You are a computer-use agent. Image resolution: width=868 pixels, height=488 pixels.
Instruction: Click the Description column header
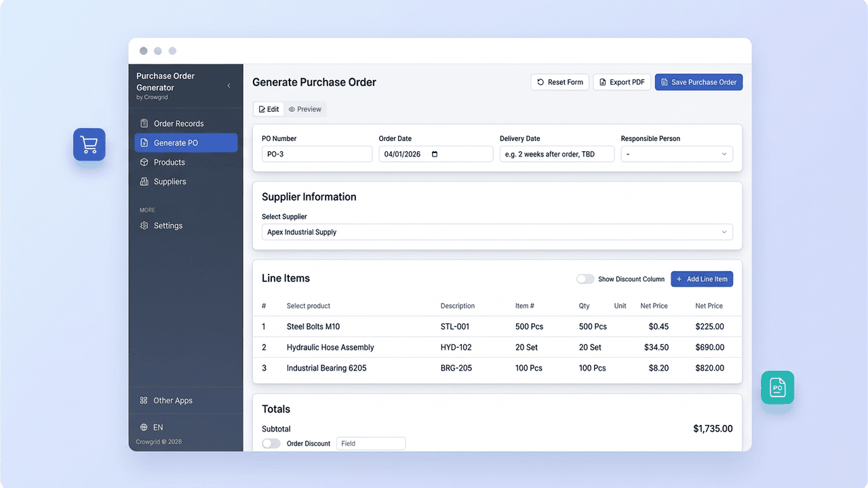coord(458,306)
